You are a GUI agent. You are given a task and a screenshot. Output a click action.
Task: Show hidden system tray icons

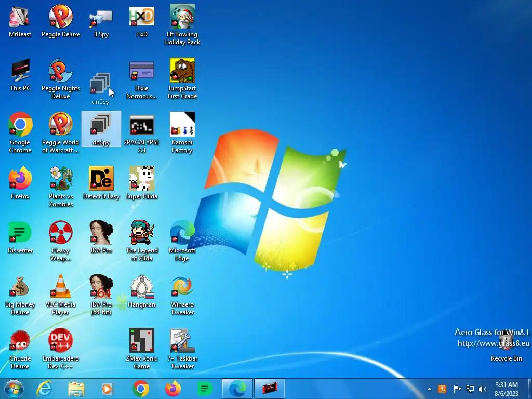429,389
